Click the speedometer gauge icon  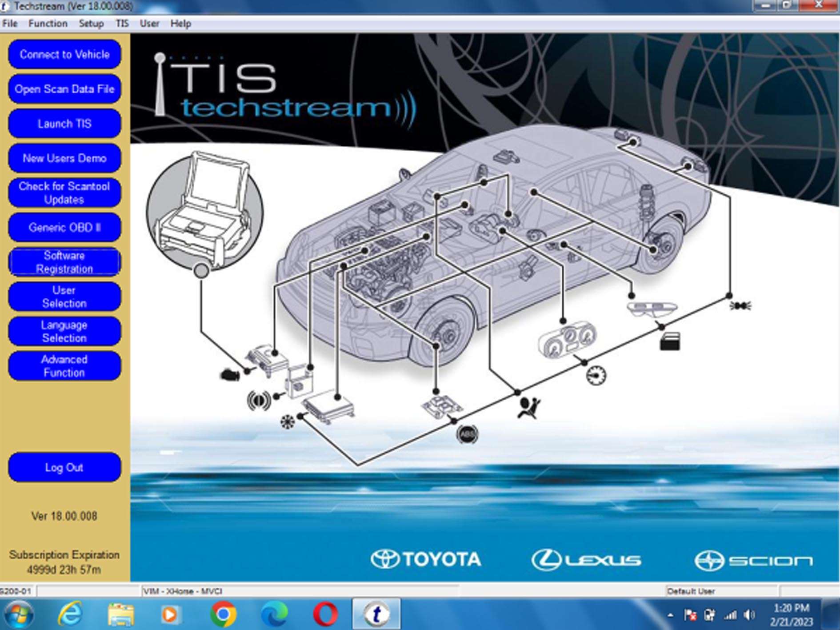tap(596, 376)
